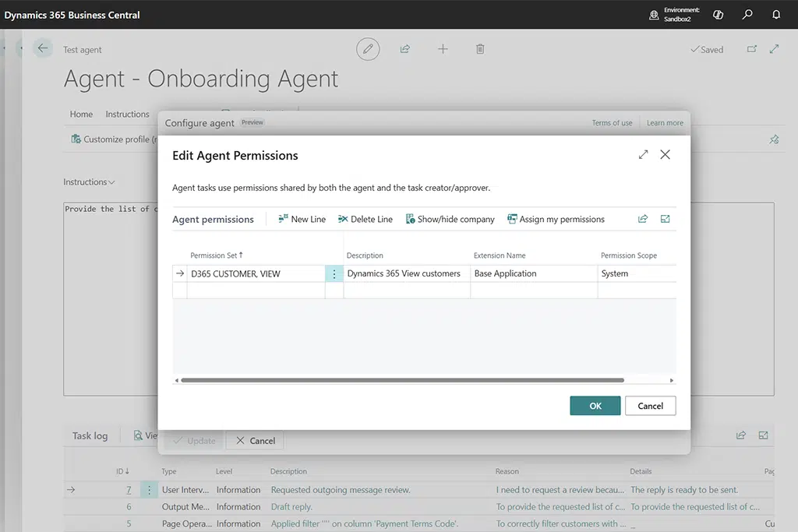Click Task log expand icon
Viewport: 798px width, 532px height.
click(764, 435)
